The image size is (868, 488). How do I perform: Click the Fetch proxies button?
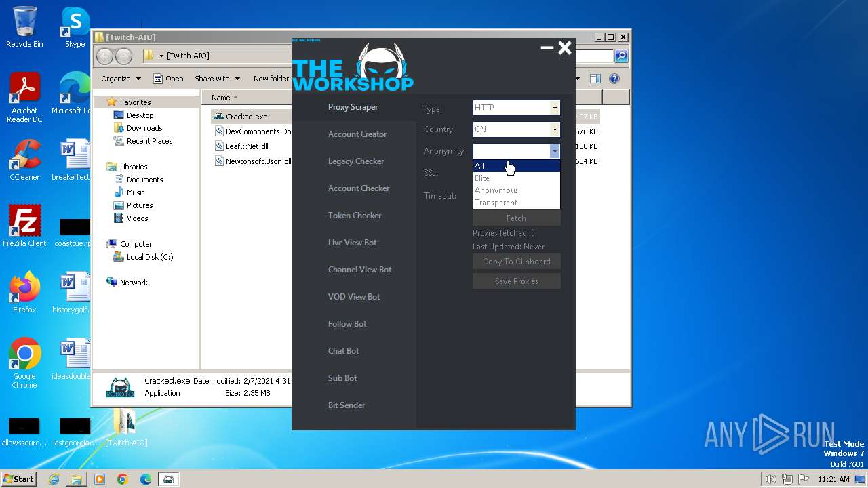click(x=516, y=218)
